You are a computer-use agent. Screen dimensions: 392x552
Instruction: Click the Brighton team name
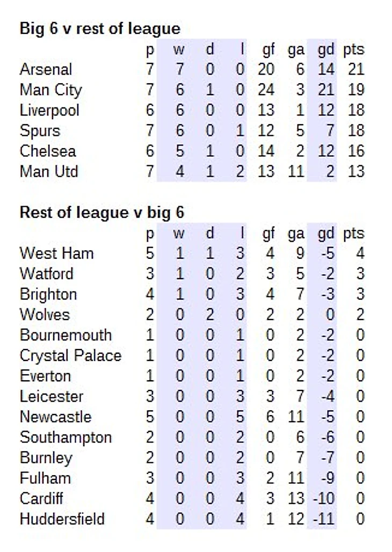pyautogui.click(x=48, y=294)
